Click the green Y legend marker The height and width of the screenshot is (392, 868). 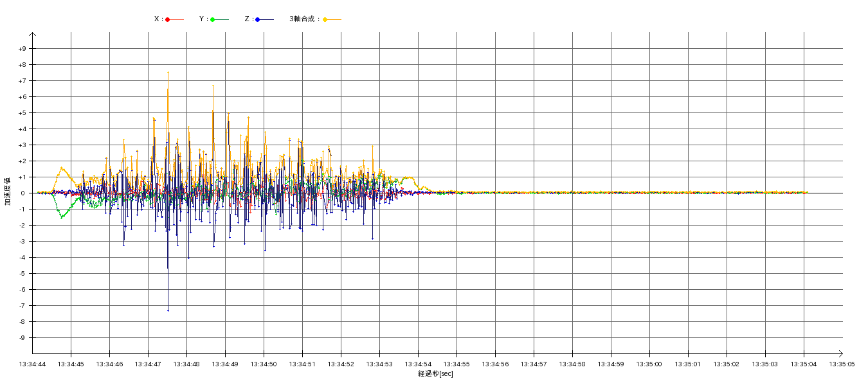tap(212, 19)
